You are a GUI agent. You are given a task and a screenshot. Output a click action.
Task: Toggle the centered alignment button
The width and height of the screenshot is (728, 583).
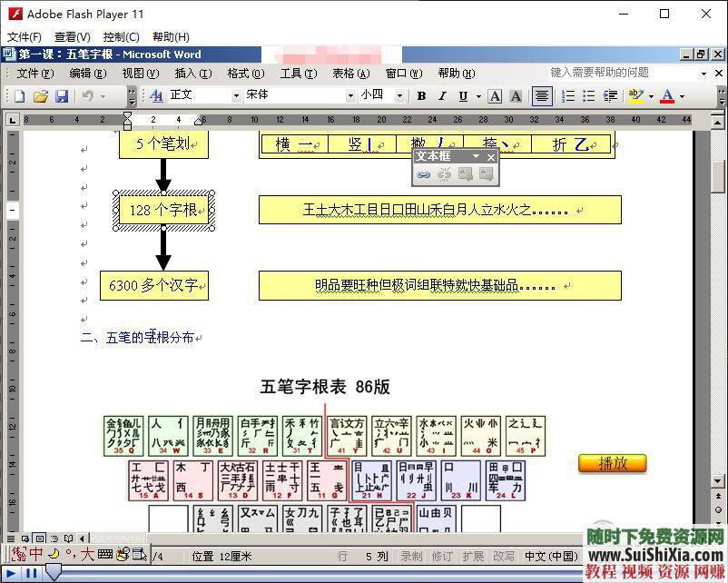(542, 96)
